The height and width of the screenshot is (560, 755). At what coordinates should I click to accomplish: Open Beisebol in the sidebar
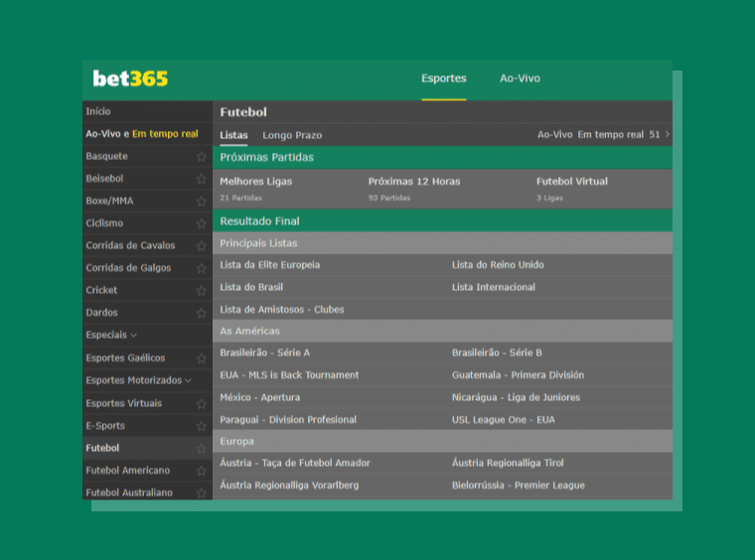click(x=104, y=179)
